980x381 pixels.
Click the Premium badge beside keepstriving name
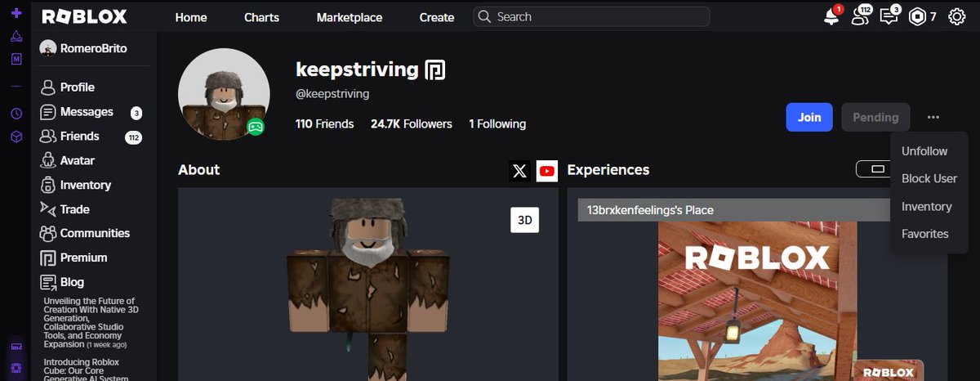point(435,70)
